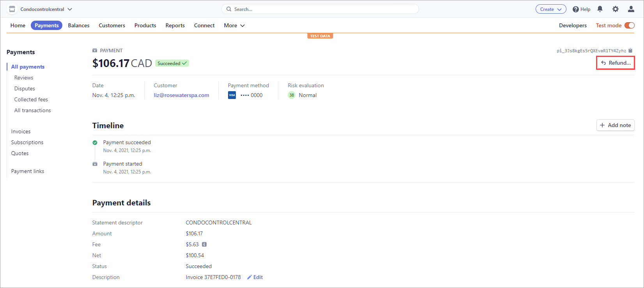Click the Net value $100.54
644x288 pixels.
(x=195, y=255)
